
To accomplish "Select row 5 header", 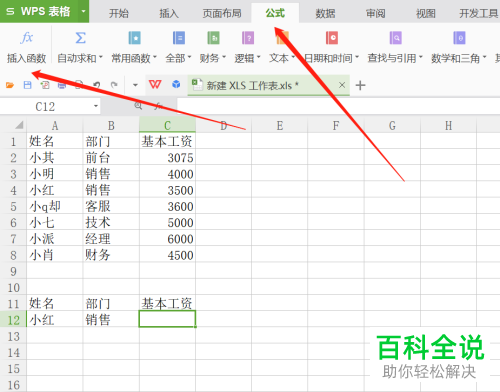I will pos(13,206).
